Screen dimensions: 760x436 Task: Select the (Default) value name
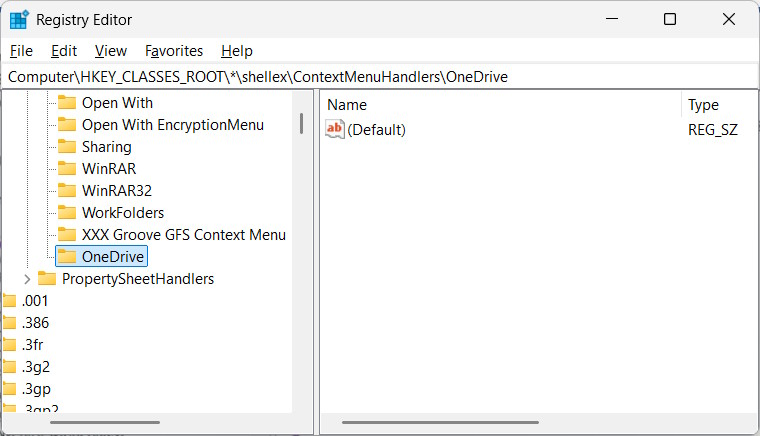click(377, 130)
